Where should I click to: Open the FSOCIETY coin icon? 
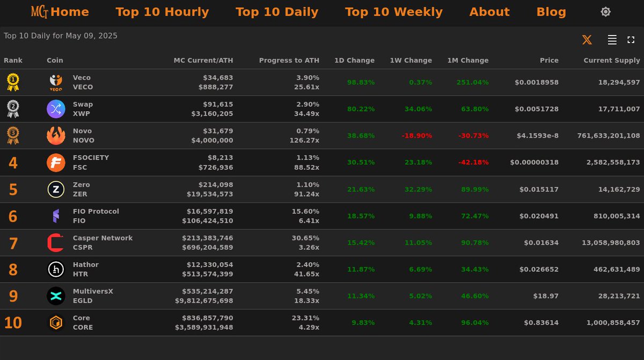[56, 162]
